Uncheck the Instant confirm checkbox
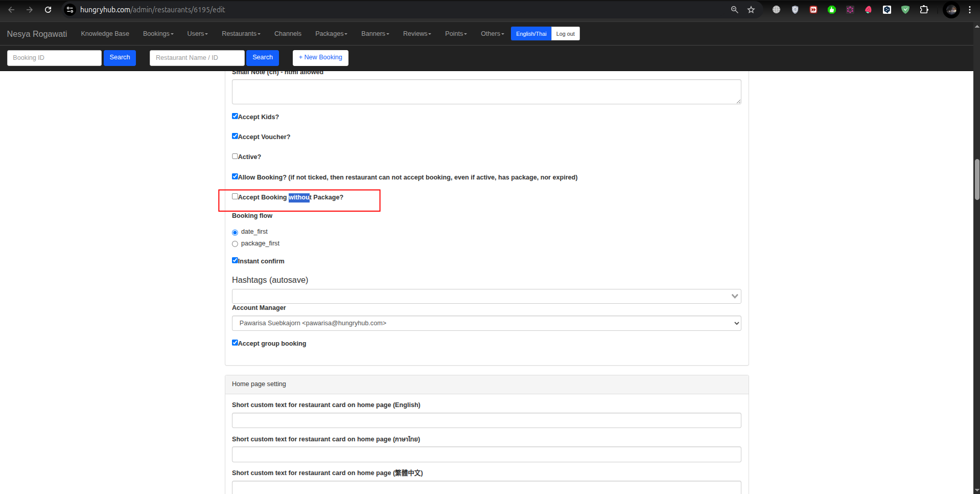The height and width of the screenshot is (494, 980). [x=235, y=260]
